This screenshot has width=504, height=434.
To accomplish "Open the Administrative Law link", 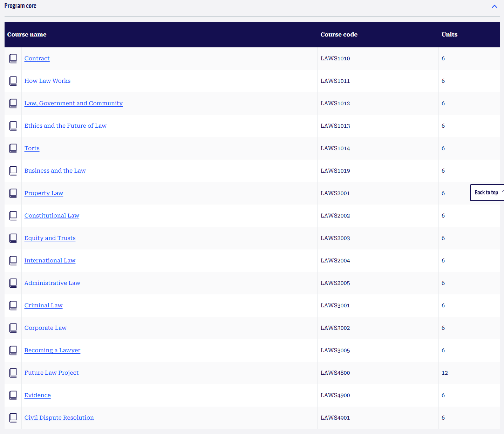I will 52,283.
